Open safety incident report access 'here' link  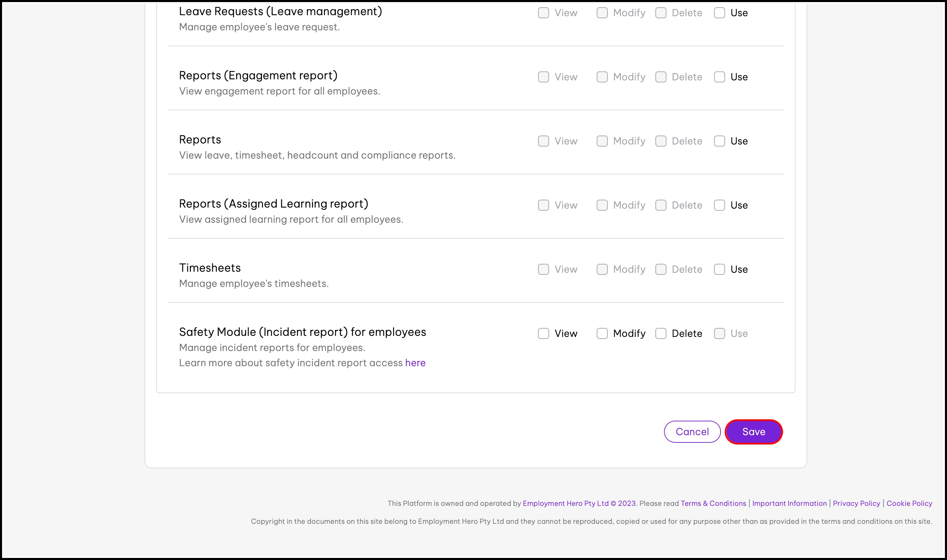point(415,363)
